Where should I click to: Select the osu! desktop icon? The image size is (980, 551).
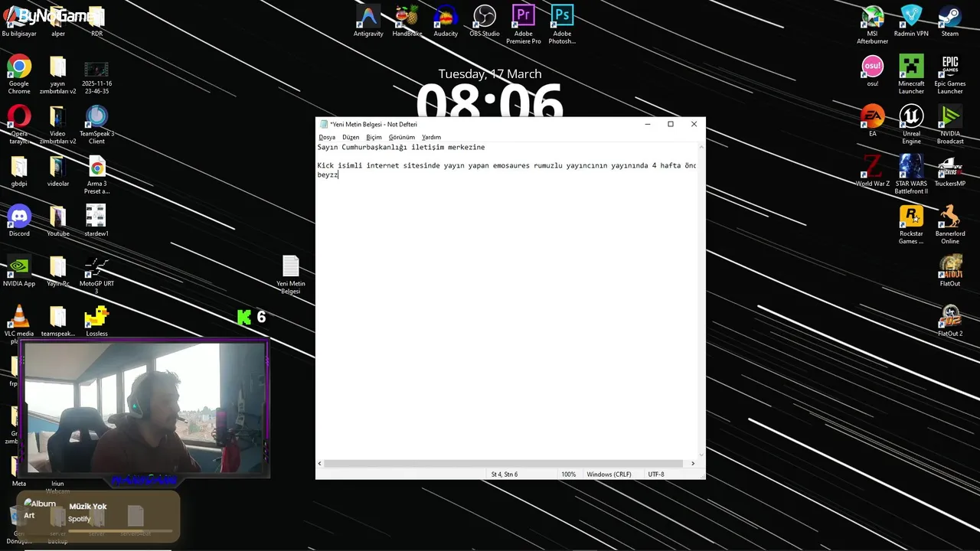(x=873, y=70)
